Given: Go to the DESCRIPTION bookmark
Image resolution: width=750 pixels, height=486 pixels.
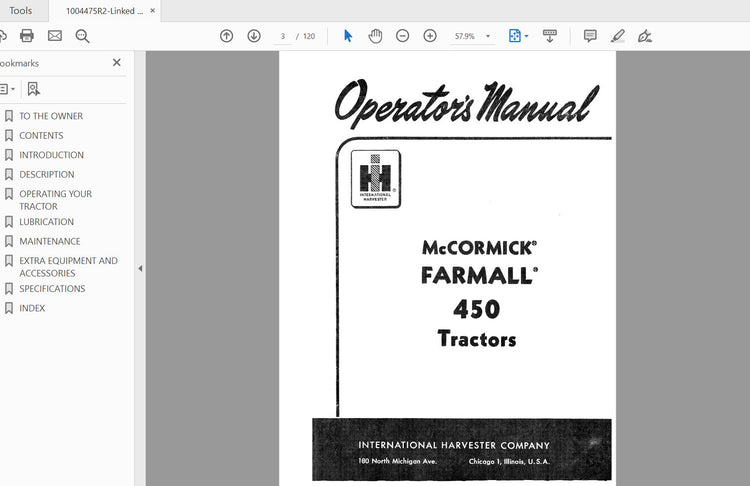Looking at the screenshot, I should [x=47, y=175].
